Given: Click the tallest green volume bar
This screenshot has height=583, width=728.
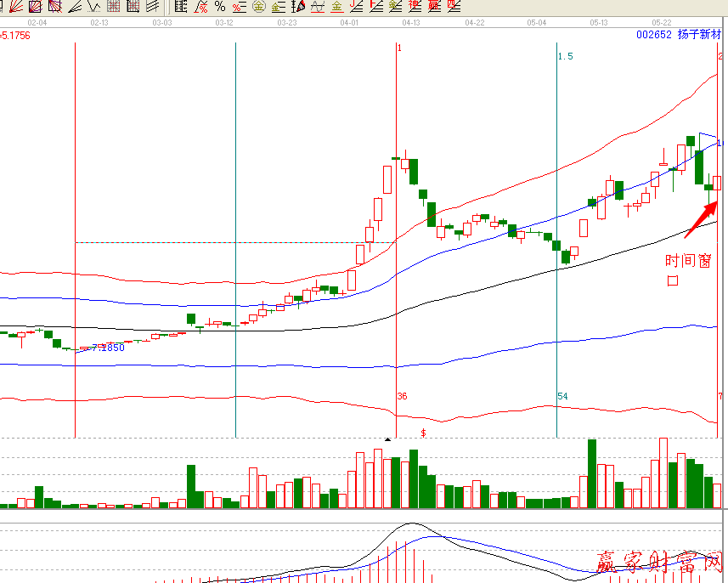Looking at the screenshot, I should (x=592, y=473).
